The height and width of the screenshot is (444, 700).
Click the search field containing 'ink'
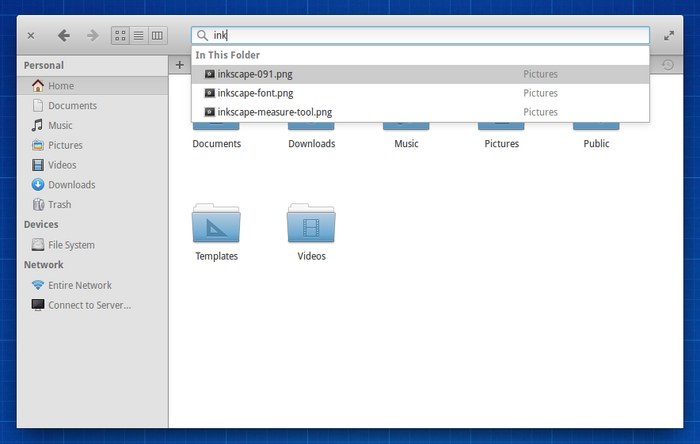pyautogui.click(x=420, y=35)
